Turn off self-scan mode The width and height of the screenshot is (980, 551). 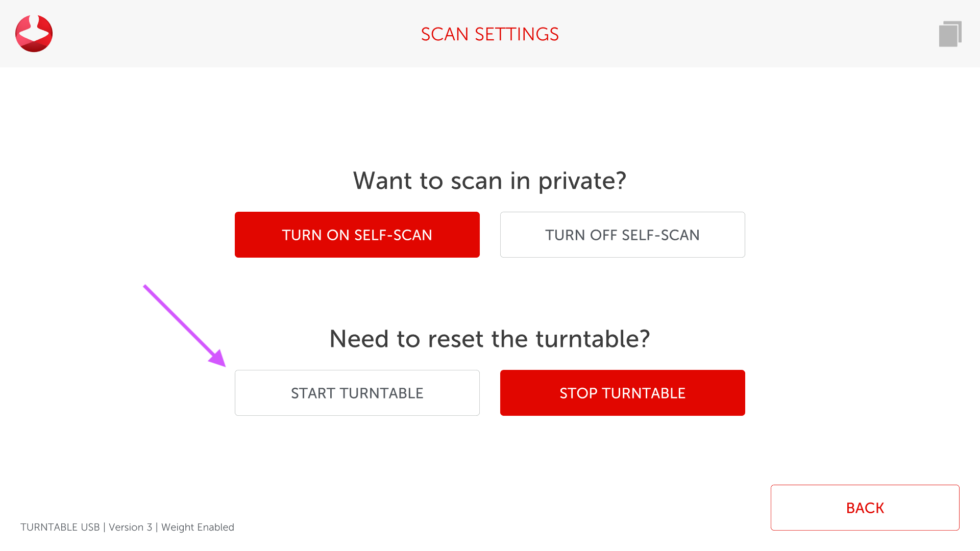tap(622, 235)
